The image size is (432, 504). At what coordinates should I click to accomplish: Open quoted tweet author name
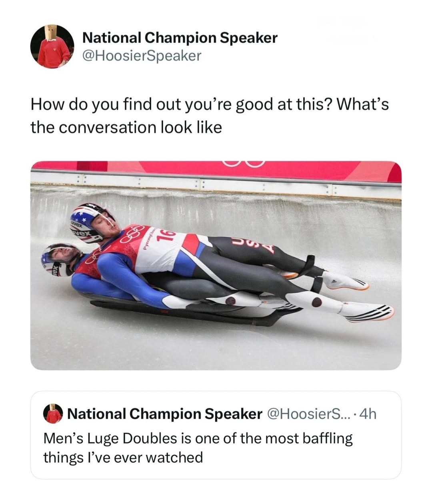[165, 414]
